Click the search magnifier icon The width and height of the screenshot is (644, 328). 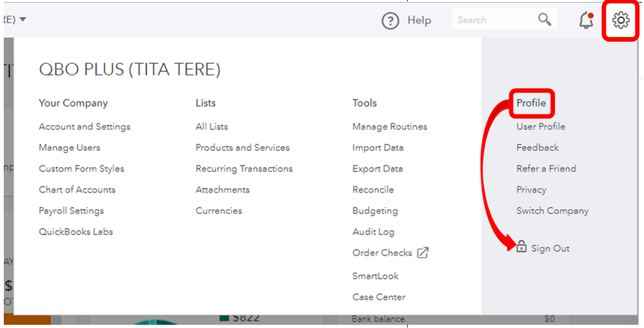pyautogui.click(x=545, y=20)
